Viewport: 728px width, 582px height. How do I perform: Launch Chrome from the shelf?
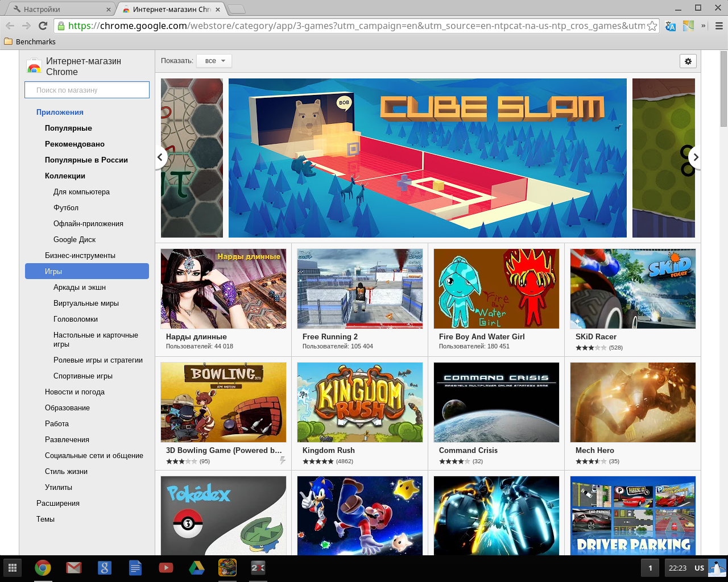point(43,568)
